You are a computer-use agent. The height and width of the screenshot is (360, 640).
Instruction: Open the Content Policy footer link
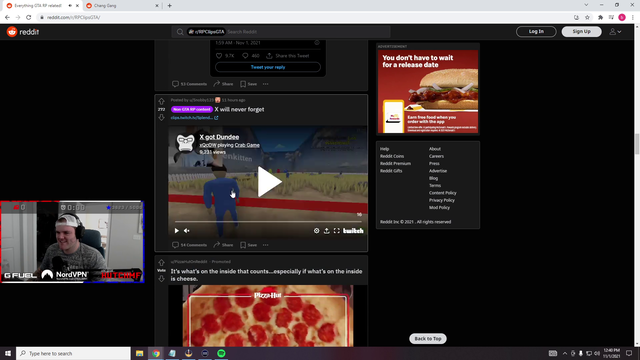click(x=442, y=193)
